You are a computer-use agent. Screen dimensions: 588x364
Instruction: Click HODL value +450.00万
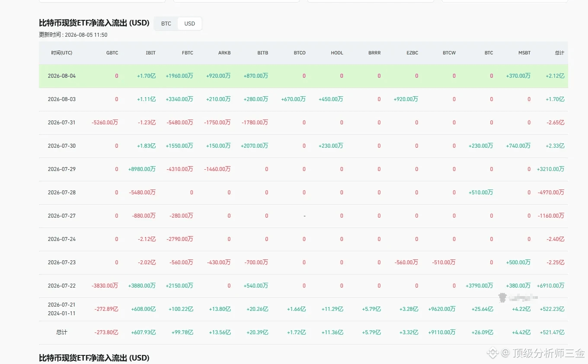[x=331, y=99]
